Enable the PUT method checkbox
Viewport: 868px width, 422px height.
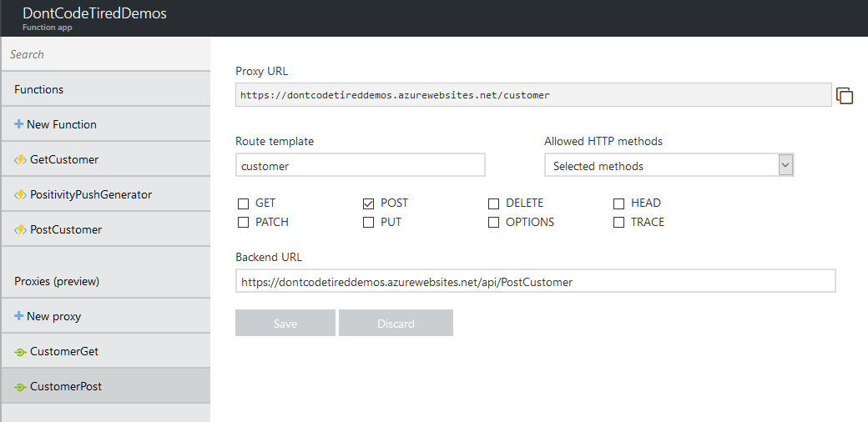[368, 223]
